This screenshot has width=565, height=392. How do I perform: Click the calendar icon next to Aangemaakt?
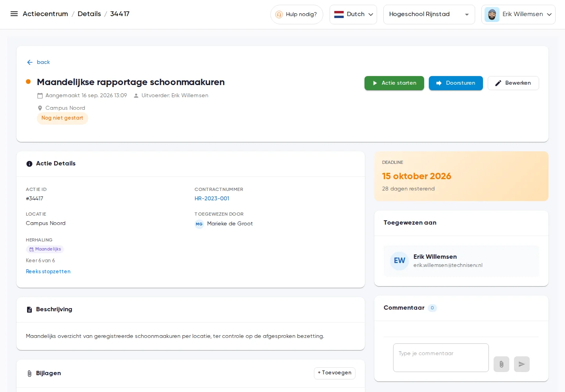pos(40,96)
